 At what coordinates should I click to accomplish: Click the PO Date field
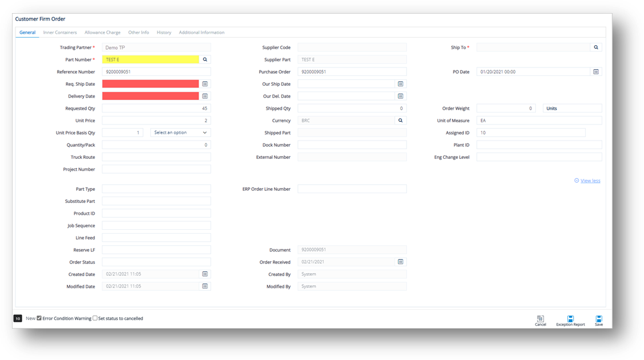click(533, 71)
